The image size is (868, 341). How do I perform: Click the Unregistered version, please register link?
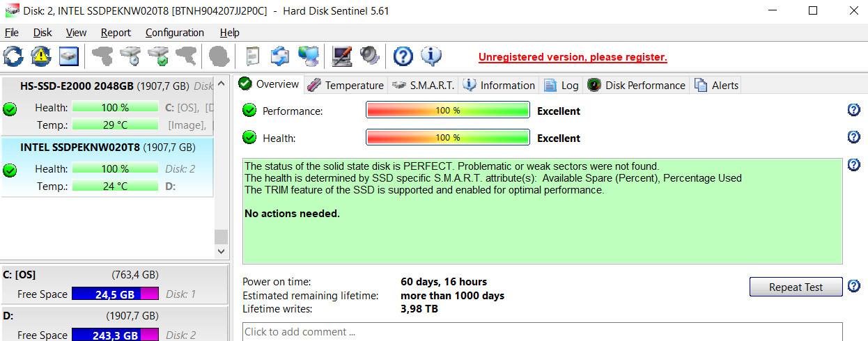573,57
